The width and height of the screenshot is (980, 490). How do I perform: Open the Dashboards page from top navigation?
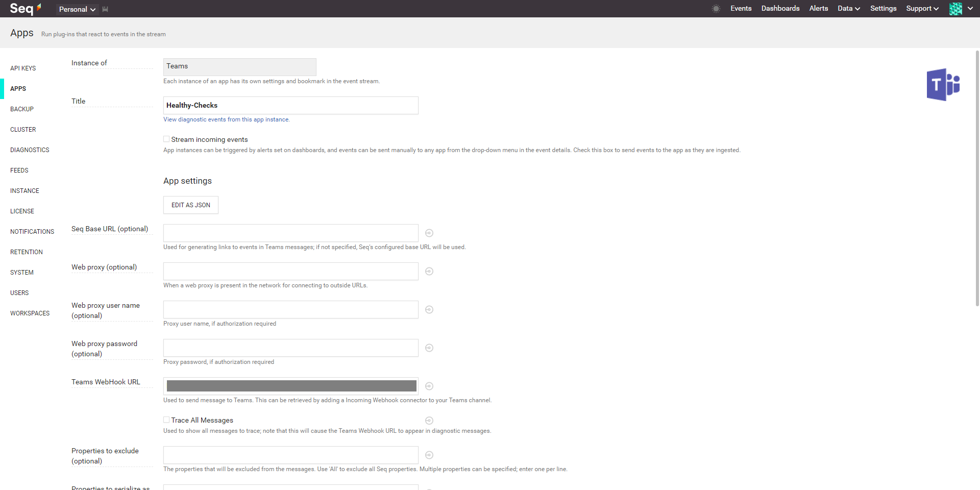tap(780, 9)
